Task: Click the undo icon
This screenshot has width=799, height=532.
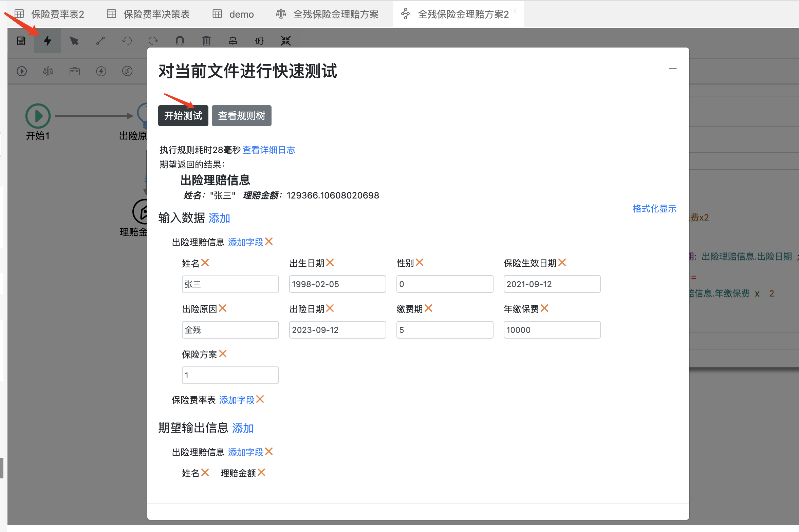Action: [x=127, y=41]
